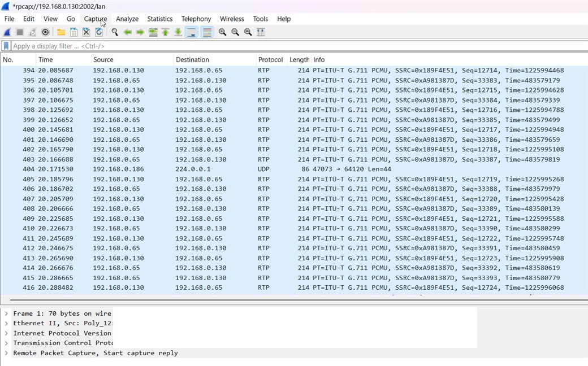Find a packet with the magnifier icon

(x=115, y=32)
